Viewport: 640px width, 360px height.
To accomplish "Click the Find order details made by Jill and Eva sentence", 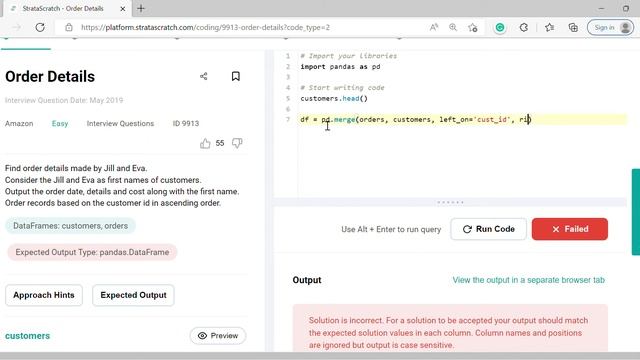I will point(76,168).
